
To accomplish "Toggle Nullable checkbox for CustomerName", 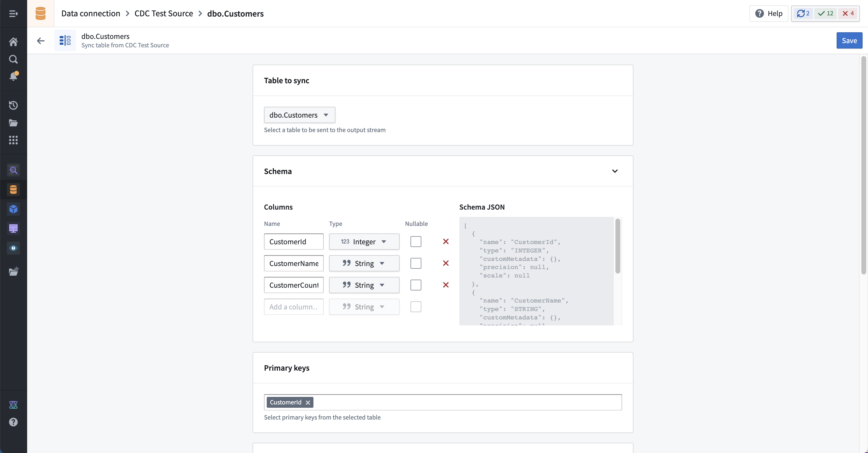I will pos(416,263).
